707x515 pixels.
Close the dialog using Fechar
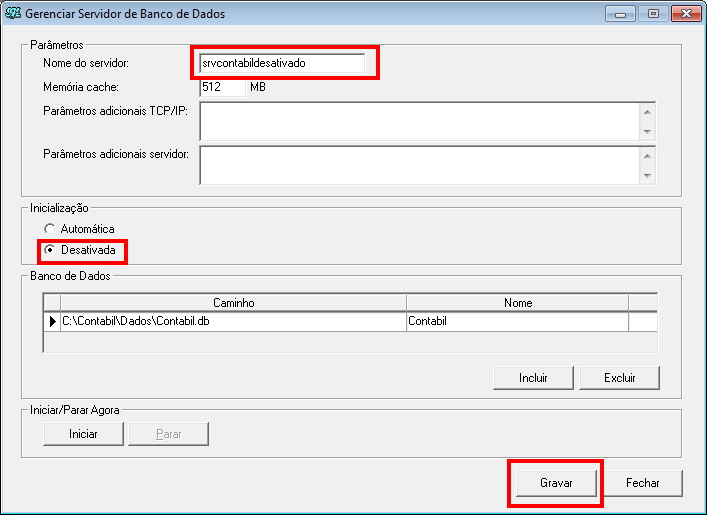(x=643, y=482)
